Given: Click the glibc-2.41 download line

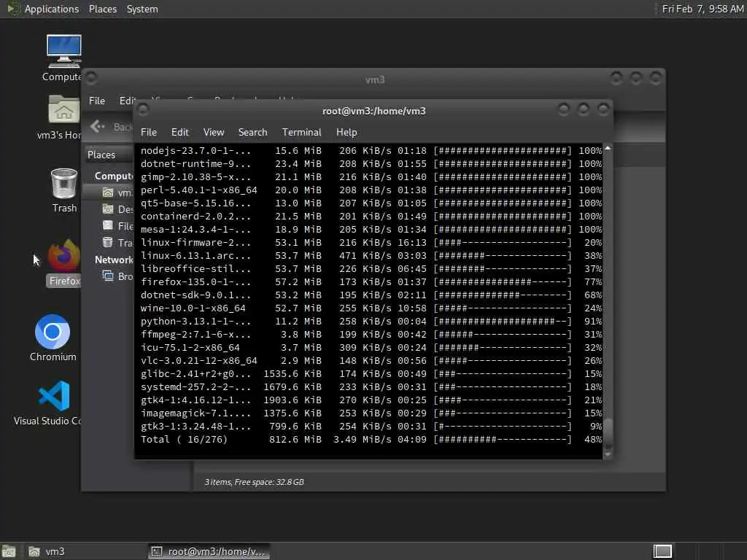Looking at the screenshot, I should 371,374.
